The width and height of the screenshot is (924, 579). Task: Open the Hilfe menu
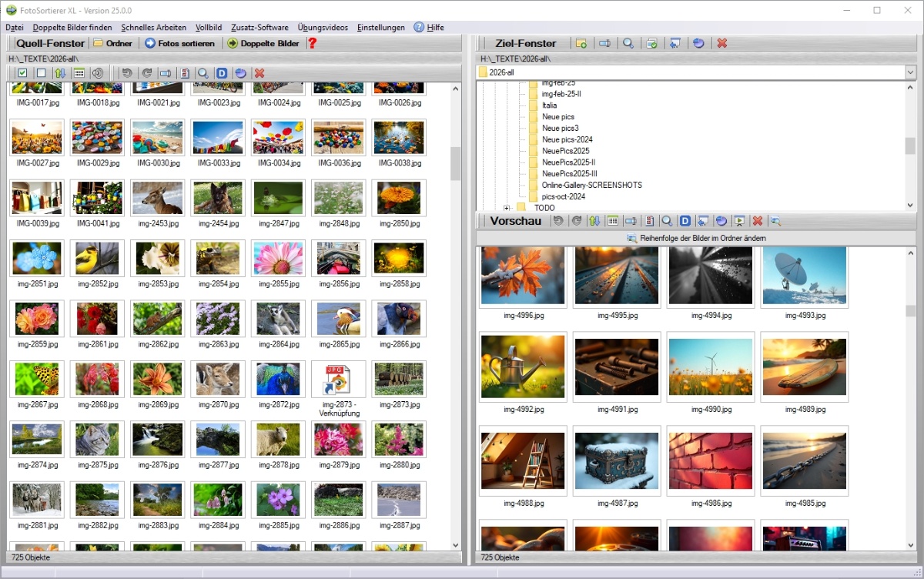pyautogui.click(x=430, y=27)
